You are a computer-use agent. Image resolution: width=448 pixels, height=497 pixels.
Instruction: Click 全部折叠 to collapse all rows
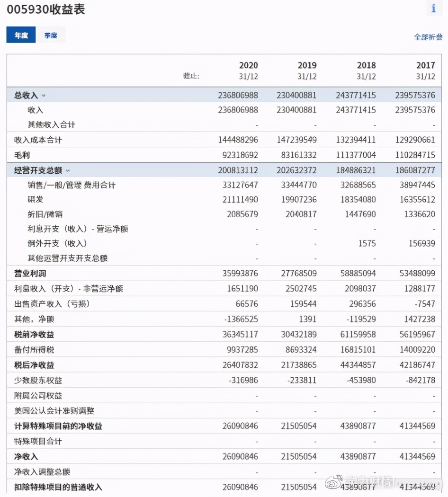(428, 37)
